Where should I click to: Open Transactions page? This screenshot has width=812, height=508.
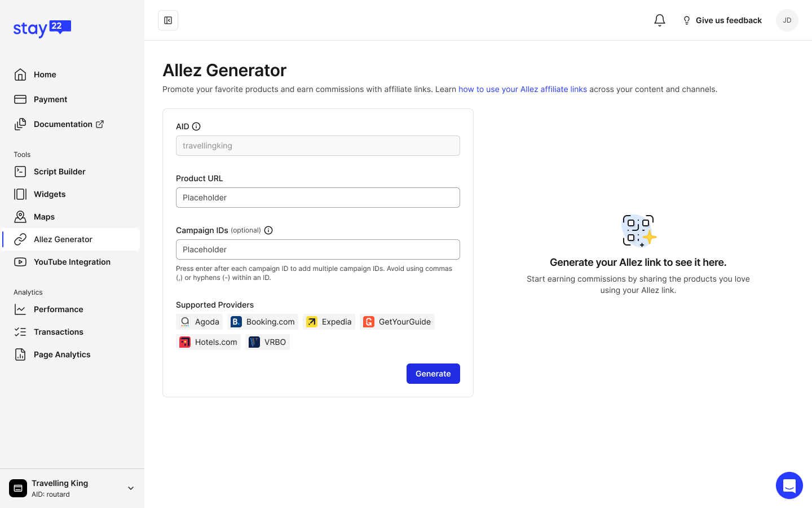58,332
